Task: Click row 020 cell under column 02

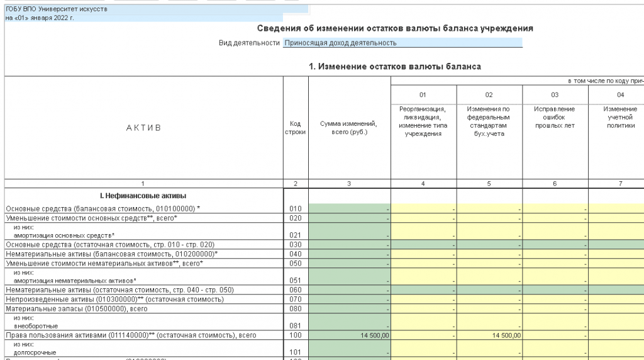Action: click(489, 217)
